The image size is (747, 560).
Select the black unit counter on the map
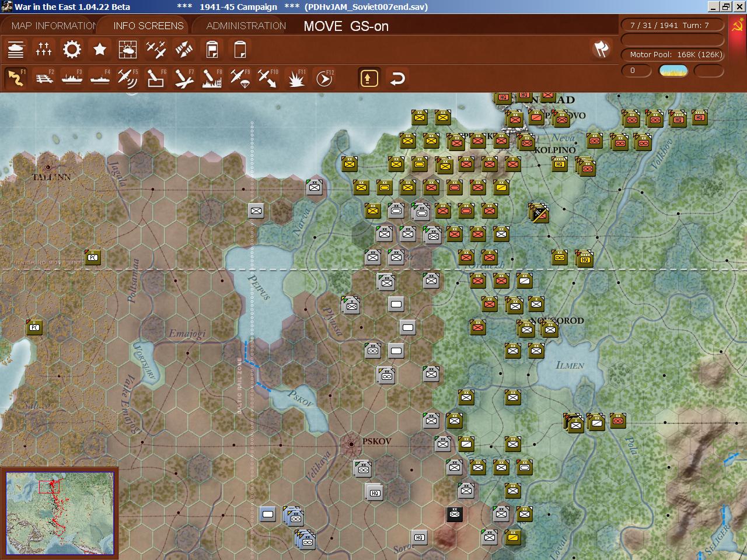[x=455, y=514]
